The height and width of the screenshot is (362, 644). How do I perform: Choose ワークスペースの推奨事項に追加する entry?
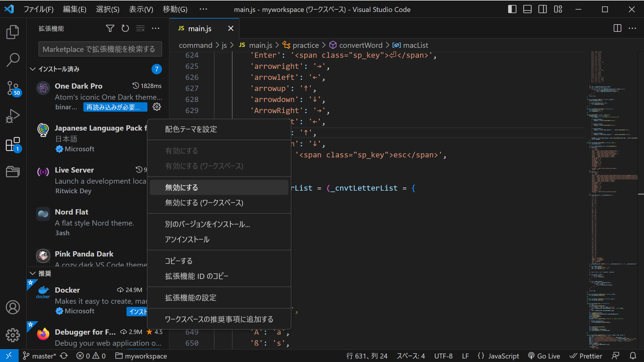219,319
